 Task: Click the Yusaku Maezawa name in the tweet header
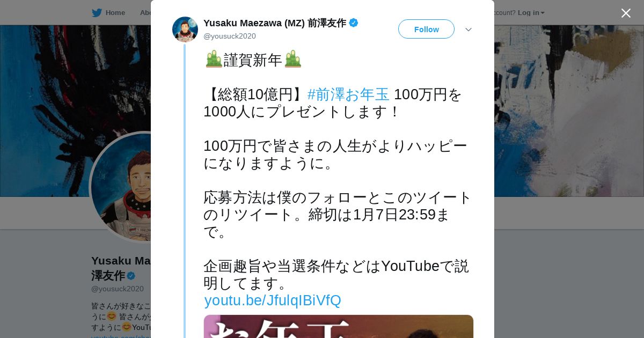tap(275, 23)
